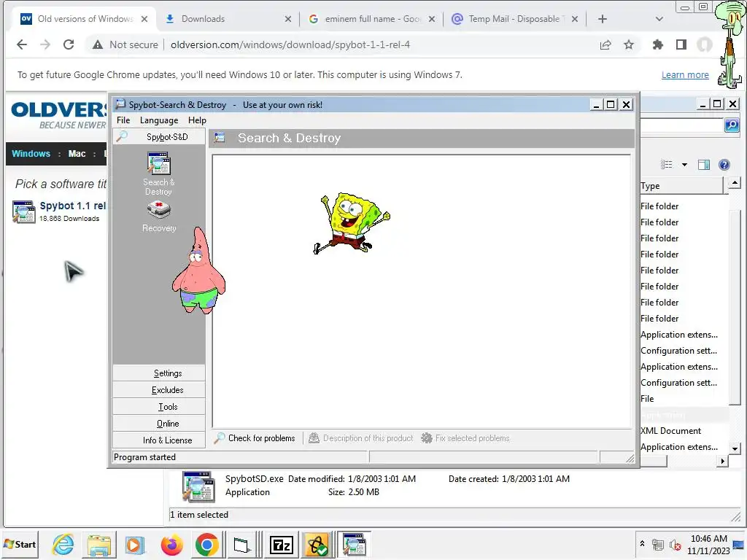Share this page icon in Chrome
Screen dimensions: 747x560
pos(605,44)
